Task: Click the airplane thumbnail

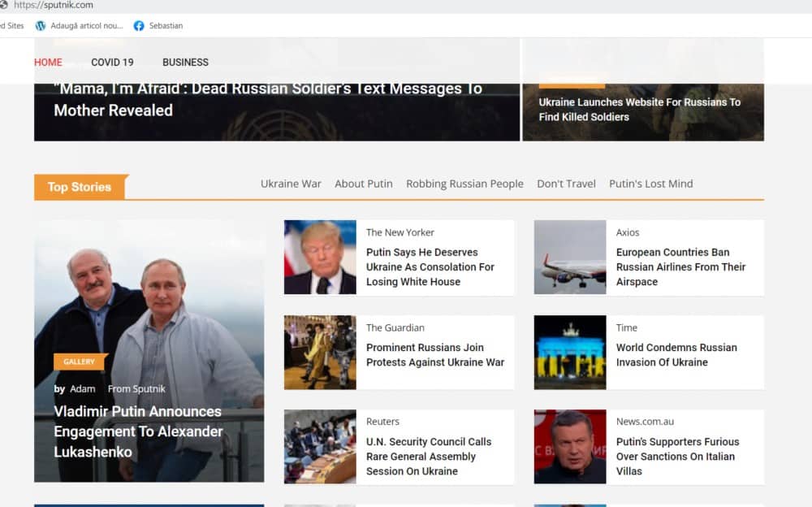Action: coord(570,257)
